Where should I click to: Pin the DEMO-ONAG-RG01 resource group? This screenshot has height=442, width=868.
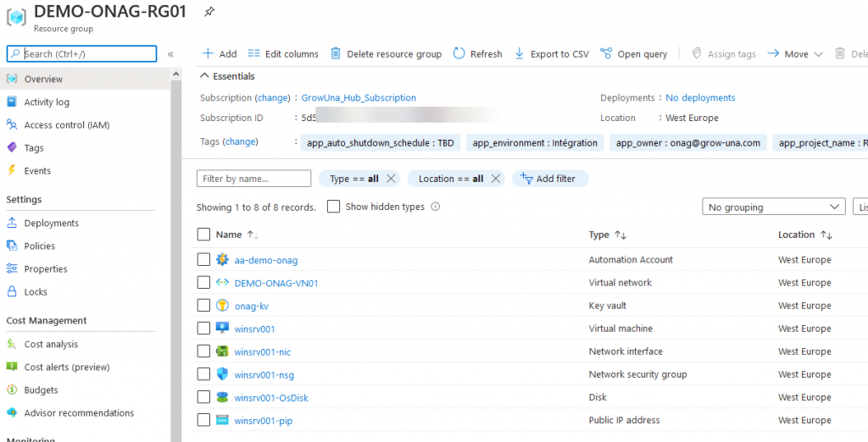click(209, 12)
